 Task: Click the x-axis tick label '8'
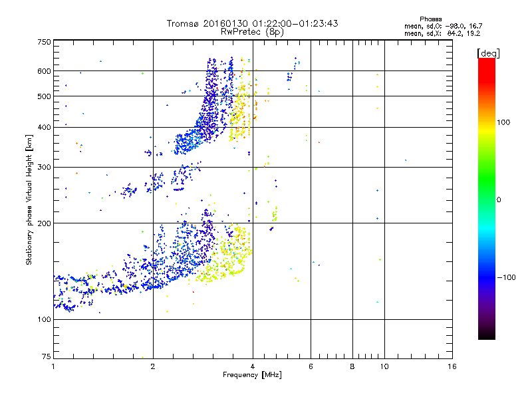pyautogui.click(x=352, y=366)
